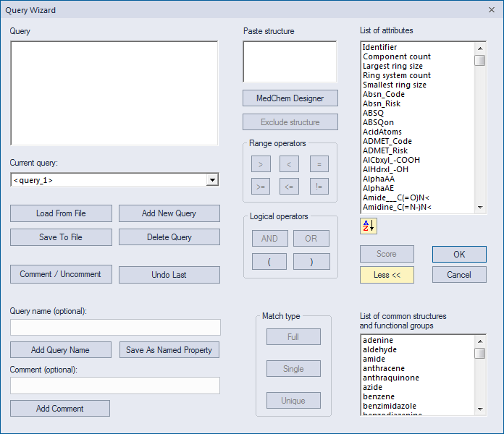This screenshot has height=434, width=504.
Task: Click inside the Paste structure box
Action: pos(290,61)
